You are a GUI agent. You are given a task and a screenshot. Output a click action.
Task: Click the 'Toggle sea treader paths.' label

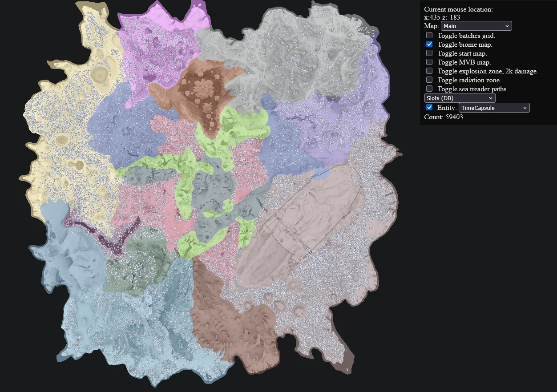473,89
